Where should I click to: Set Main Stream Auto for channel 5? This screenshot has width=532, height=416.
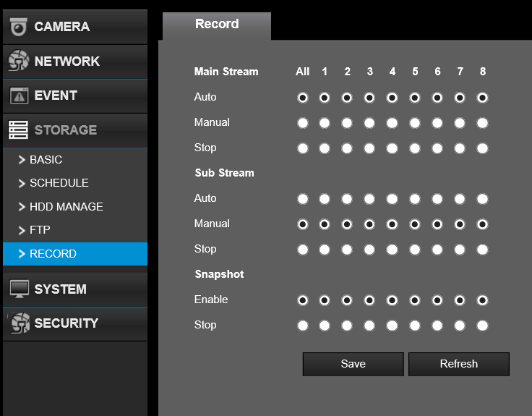415,98
